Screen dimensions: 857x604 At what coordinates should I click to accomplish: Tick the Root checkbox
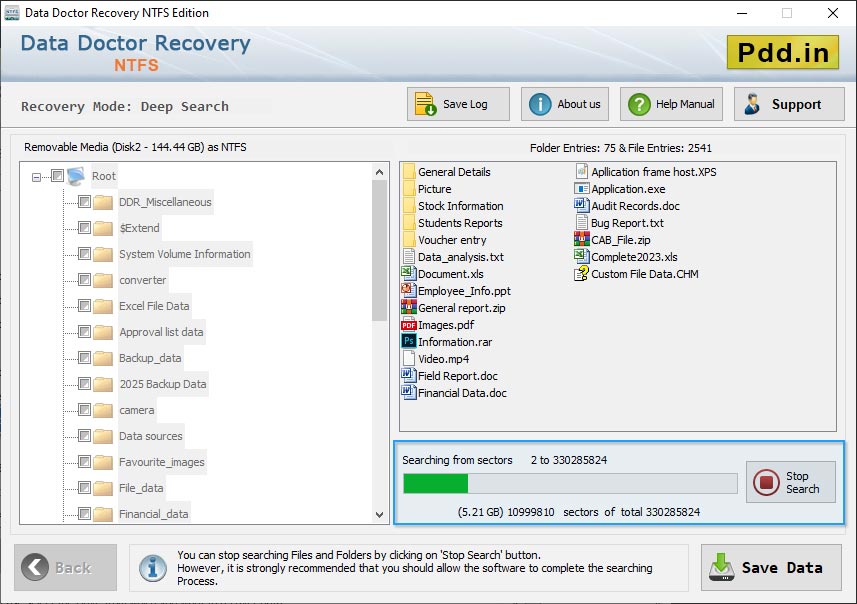(x=57, y=175)
